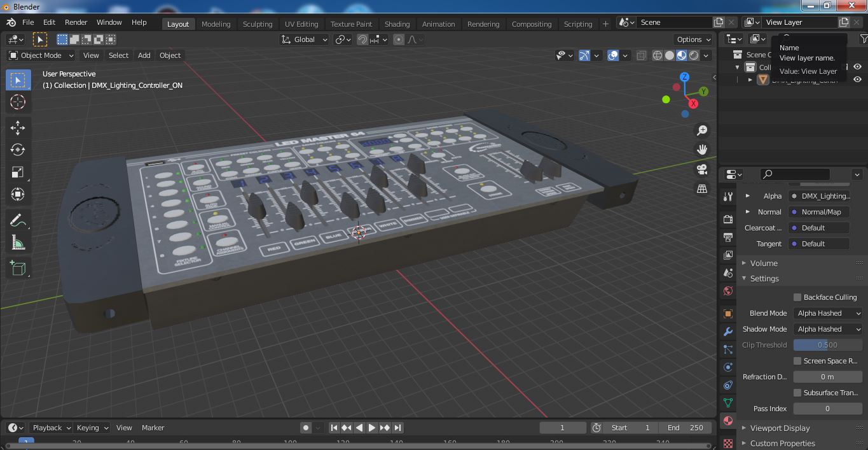Toggle viewport overlays button
Viewport: 868px width, 450px height.
coord(613,55)
